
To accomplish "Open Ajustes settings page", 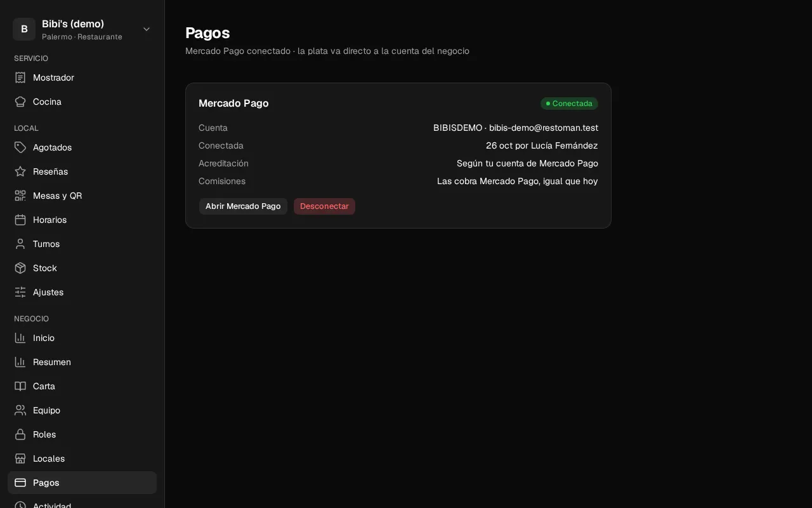I will click(82, 292).
